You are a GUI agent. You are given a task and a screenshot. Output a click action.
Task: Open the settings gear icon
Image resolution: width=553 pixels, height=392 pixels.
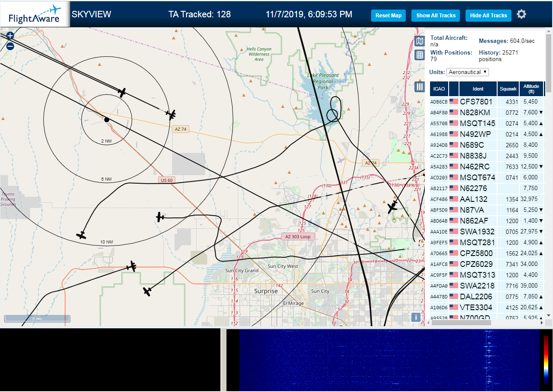521,14
